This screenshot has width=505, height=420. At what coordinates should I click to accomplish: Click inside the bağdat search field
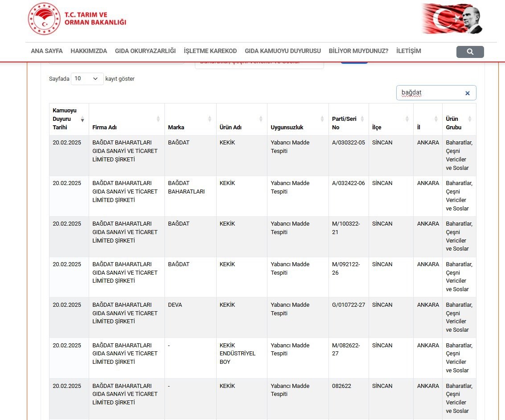pos(428,93)
